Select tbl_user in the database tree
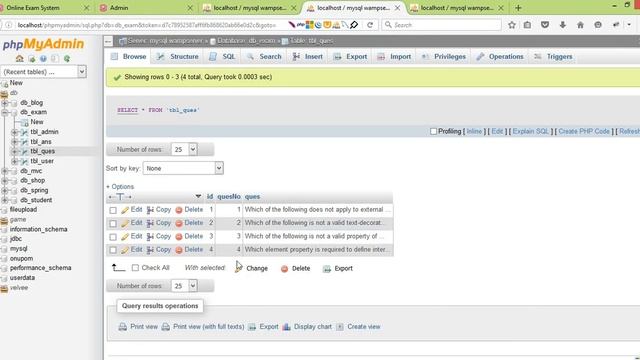 (x=42, y=161)
